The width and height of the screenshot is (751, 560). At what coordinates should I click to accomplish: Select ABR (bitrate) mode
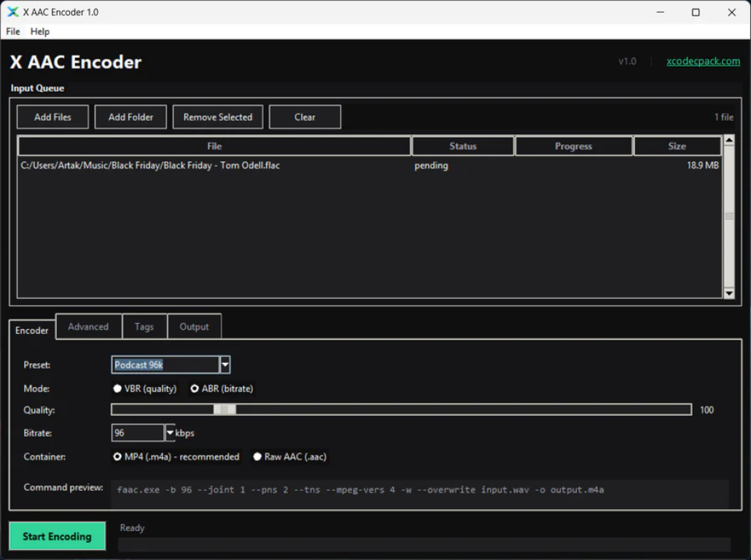[195, 389]
